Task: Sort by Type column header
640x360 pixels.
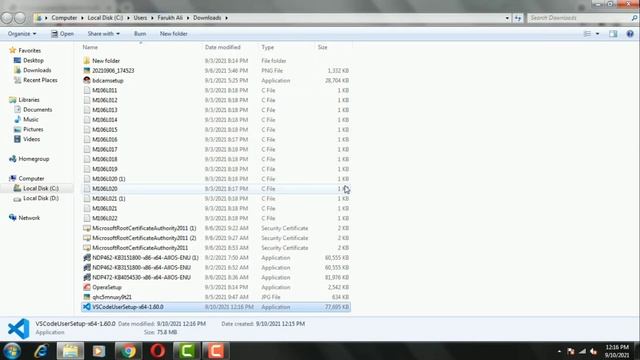Action: coord(268,47)
